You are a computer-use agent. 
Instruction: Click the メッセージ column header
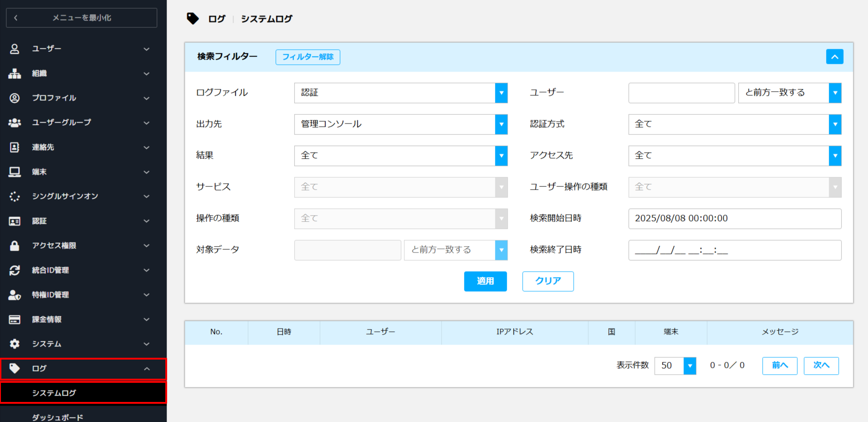[x=780, y=332]
